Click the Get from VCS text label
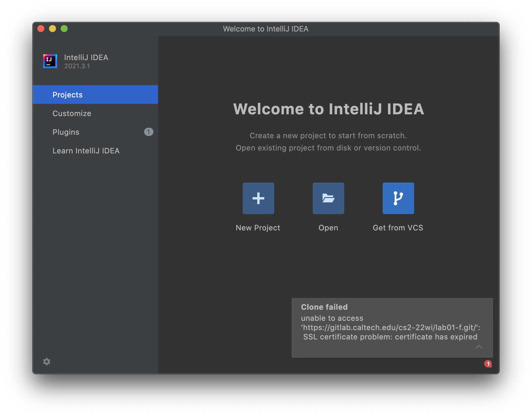The height and width of the screenshot is (417, 532). 398,228
